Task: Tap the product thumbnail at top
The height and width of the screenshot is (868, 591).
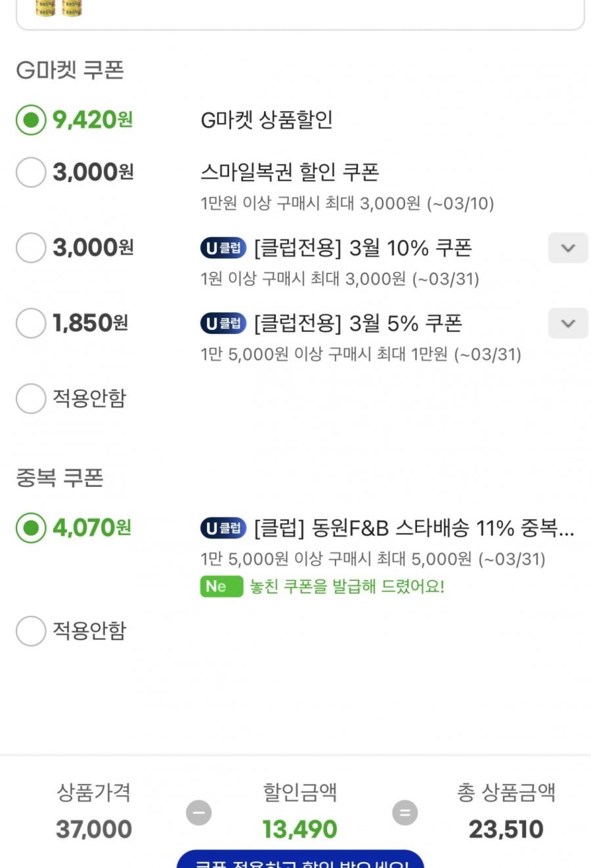Action: tap(58, 8)
